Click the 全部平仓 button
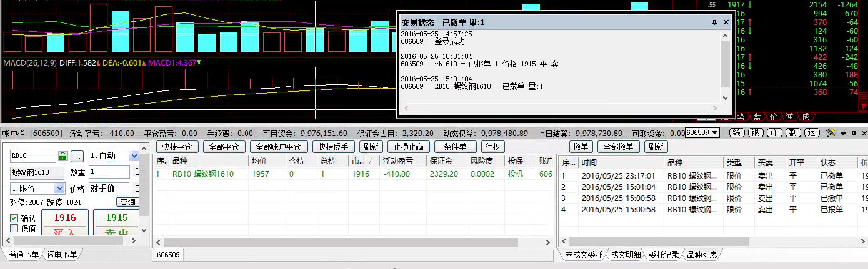 click(224, 147)
